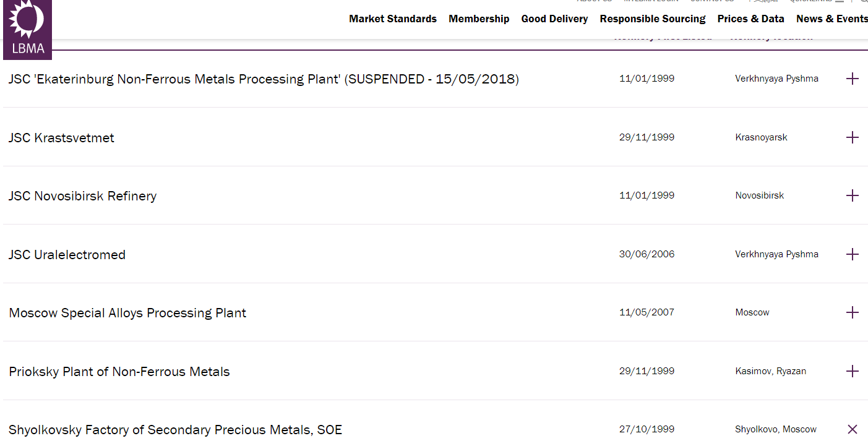Open the Market Standards menu
Screen dimensions: 868x441
tap(392, 19)
